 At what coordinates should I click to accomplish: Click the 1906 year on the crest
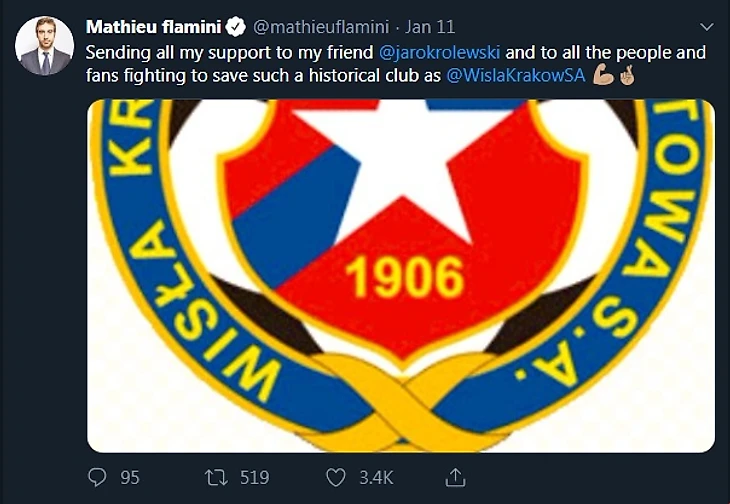[x=403, y=276]
